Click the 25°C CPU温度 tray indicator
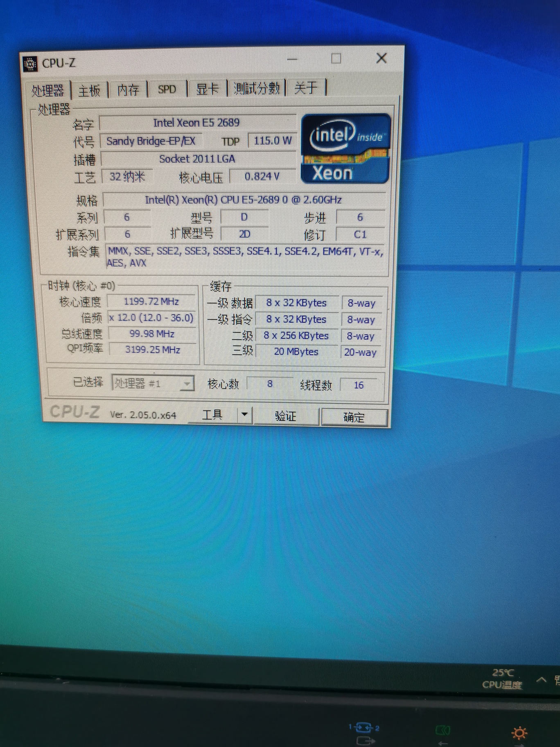 (x=503, y=679)
